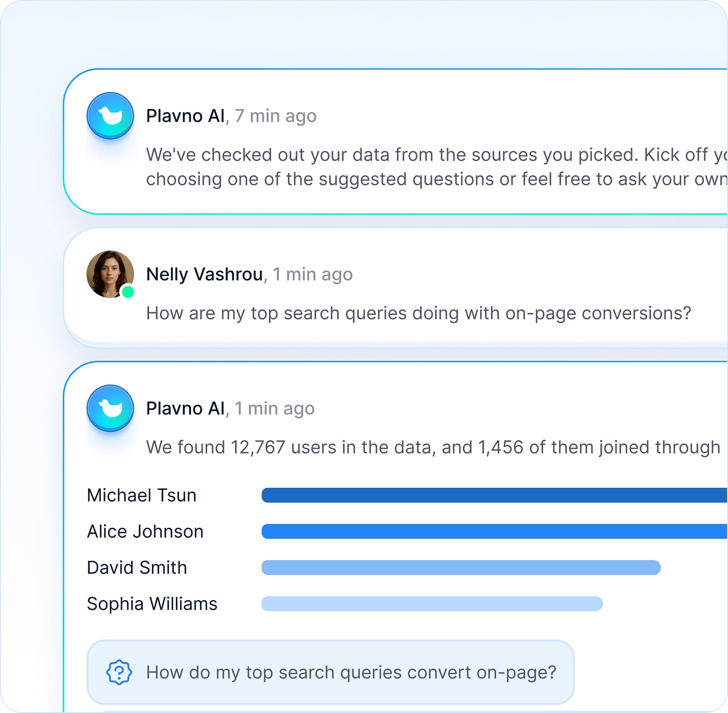Click the 'David Smith' label in the chart

(x=136, y=567)
